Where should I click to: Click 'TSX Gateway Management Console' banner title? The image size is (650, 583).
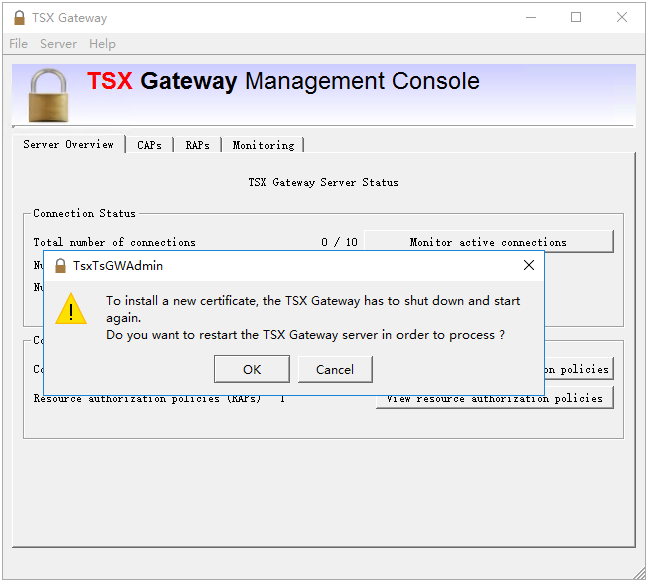(283, 80)
